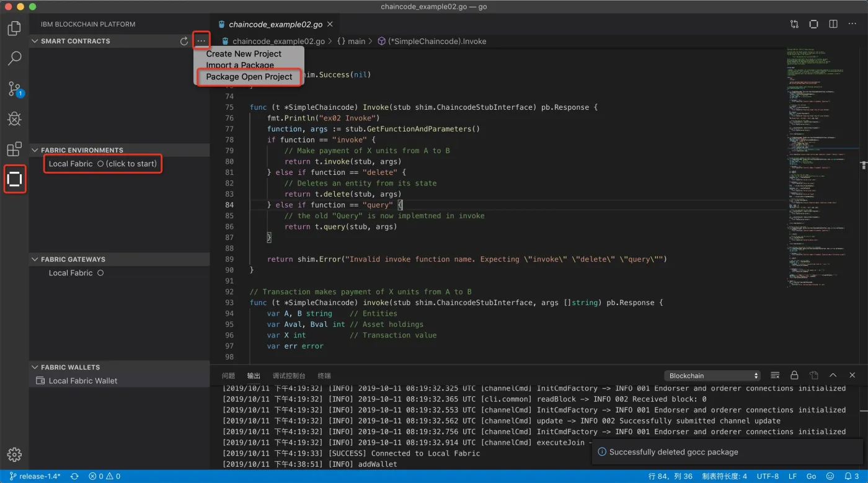Select Local Fabric under Fabric Gateways
Viewport: 868px width, 483px height.
[x=76, y=273]
